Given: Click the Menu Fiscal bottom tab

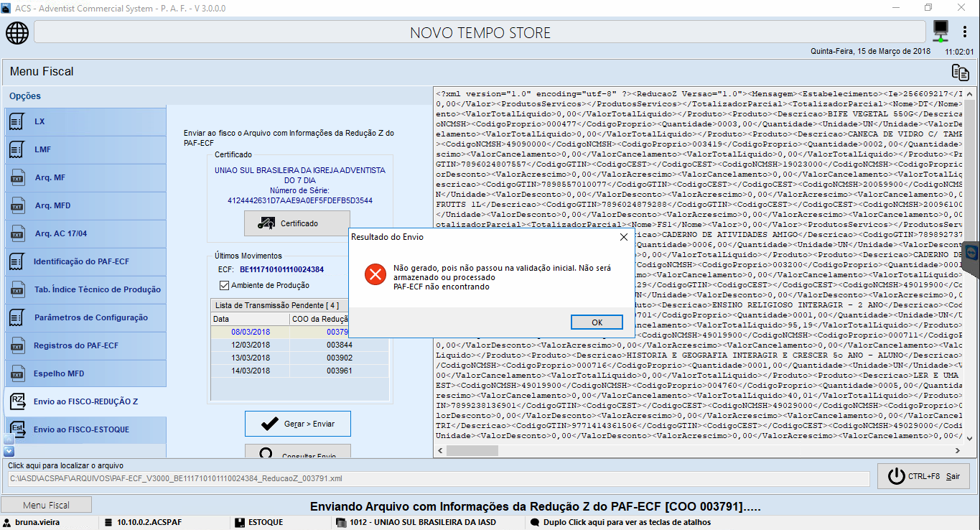Looking at the screenshot, I should 46,505.
